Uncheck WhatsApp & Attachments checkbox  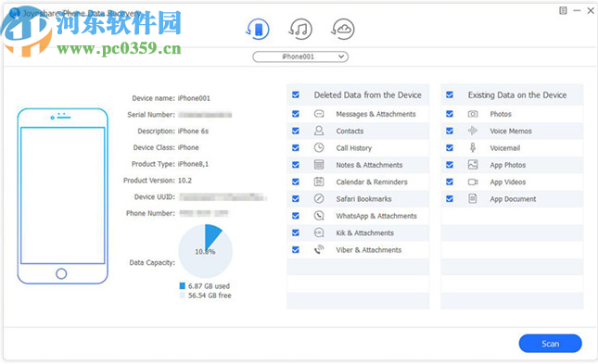pos(296,216)
